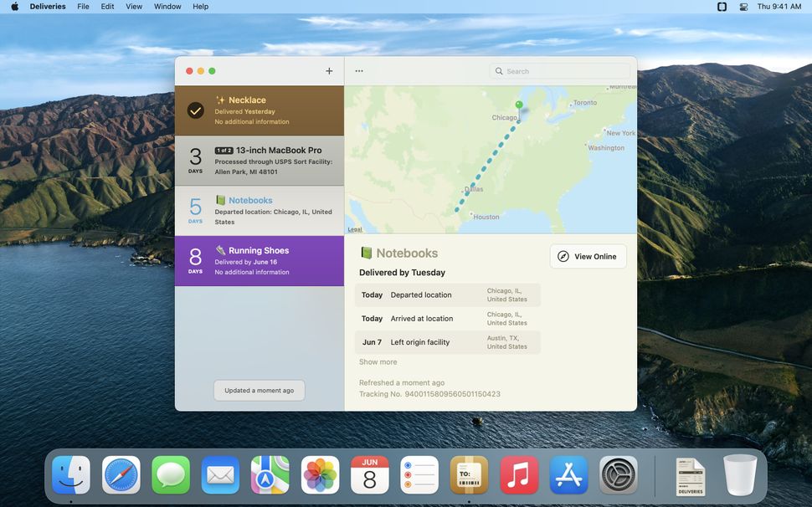The height and width of the screenshot is (507, 812).
Task: Click the "Updated a moment ago" button
Action: 259,390
